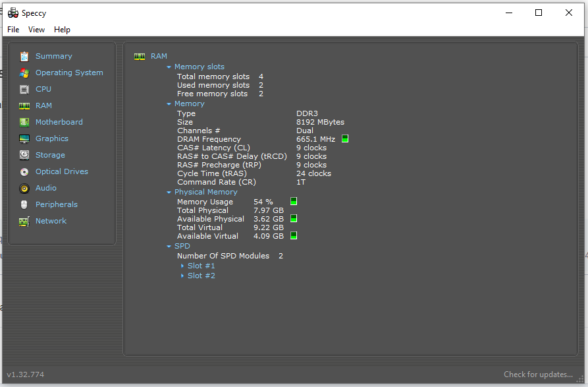Click the DDR3 type value
This screenshot has width=588, height=387.
[307, 113]
